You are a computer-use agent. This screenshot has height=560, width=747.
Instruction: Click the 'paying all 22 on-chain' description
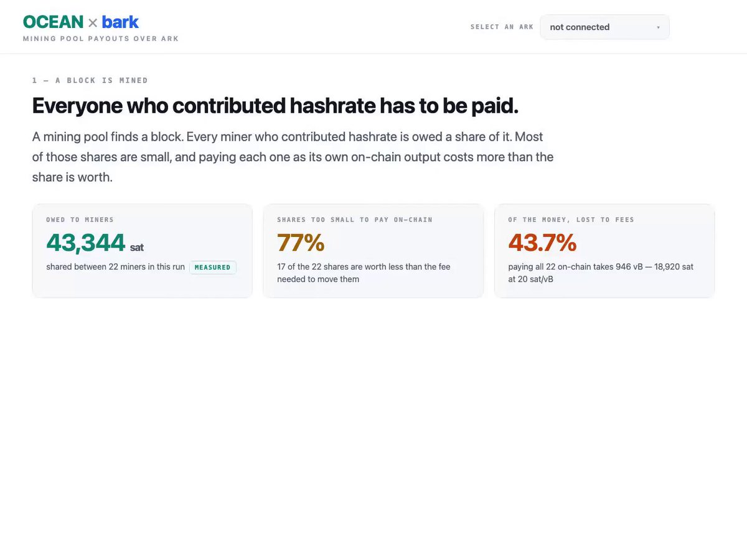tap(601, 273)
